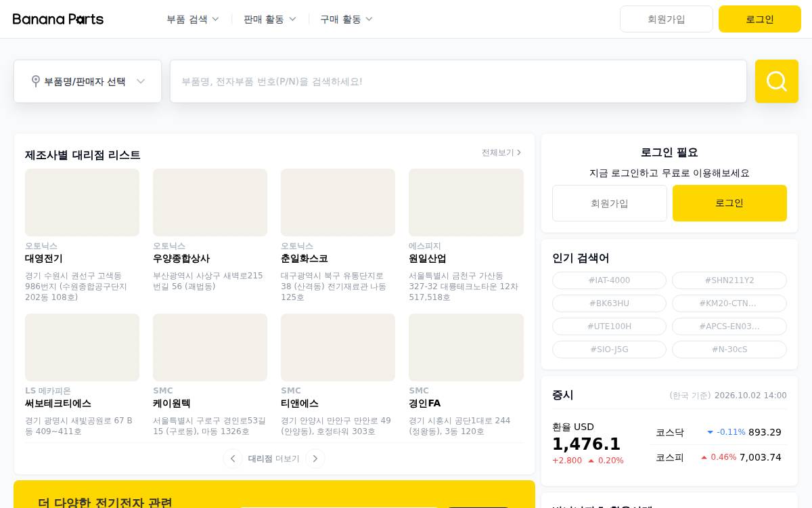The height and width of the screenshot is (508, 812).
Task: Open 우양종합상사 distributor thumbnail
Action: click(210, 203)
